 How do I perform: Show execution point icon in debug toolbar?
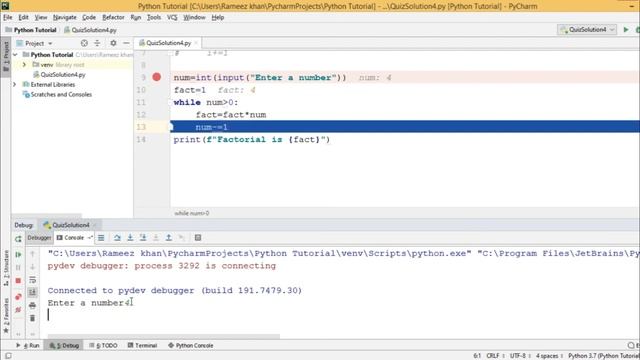(101, 238)
